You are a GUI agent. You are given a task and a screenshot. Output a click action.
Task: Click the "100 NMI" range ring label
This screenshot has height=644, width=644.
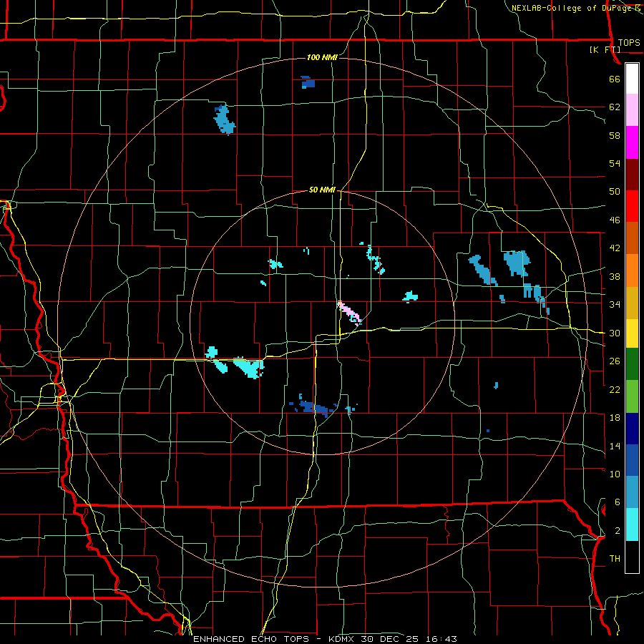pyautogui.click(x=322, y=57)
